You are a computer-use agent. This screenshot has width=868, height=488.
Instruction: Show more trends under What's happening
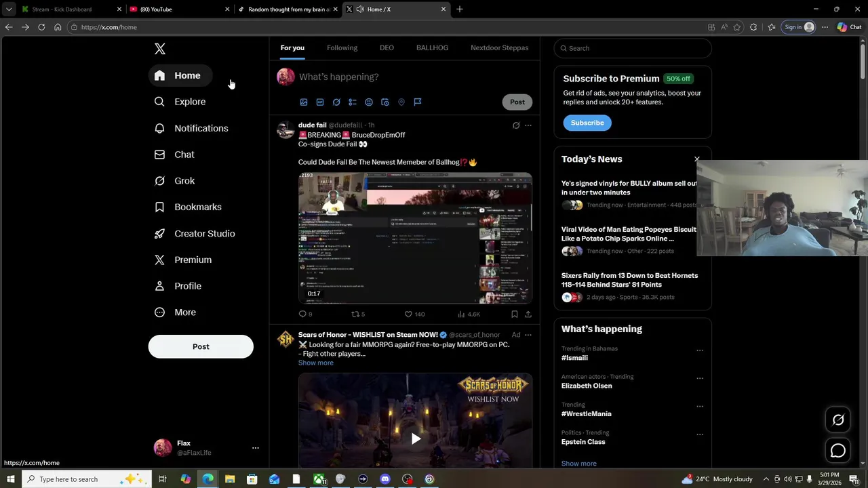[x=579, y=464]
